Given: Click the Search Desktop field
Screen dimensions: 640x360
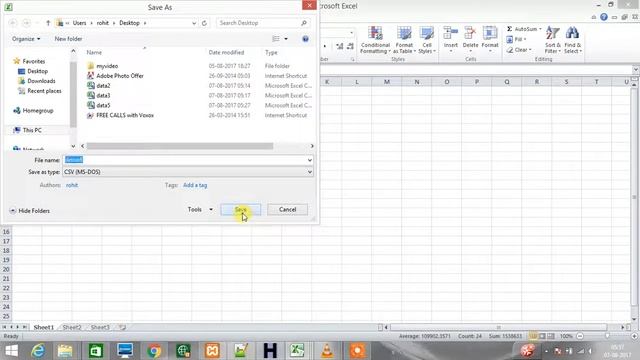Looking at the screenshot, I should [x=262, y=23].
